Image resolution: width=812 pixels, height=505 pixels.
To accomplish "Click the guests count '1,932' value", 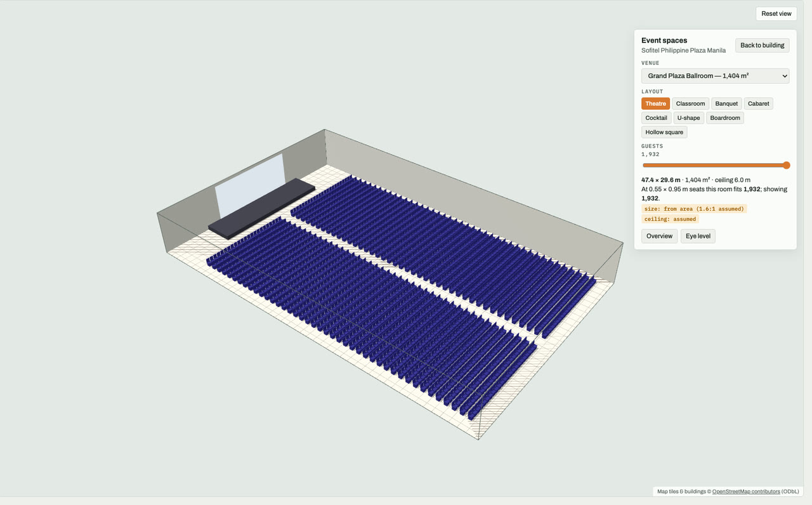I will 650,154.
